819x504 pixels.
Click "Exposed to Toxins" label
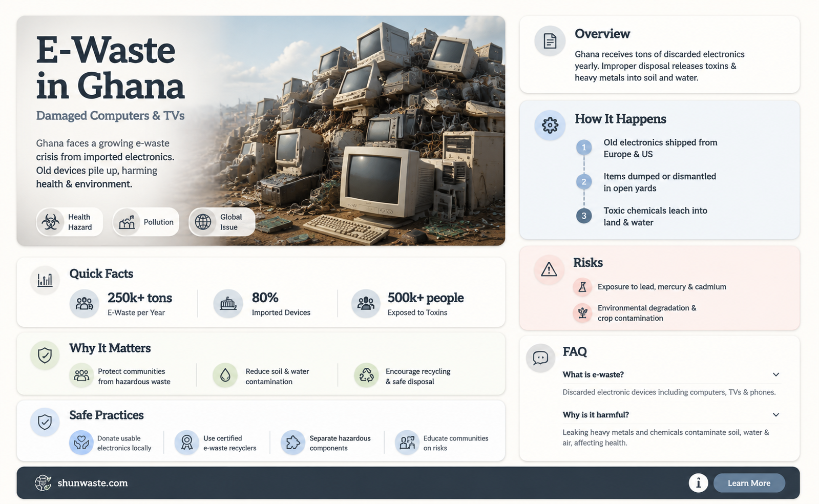coord(417,312)
